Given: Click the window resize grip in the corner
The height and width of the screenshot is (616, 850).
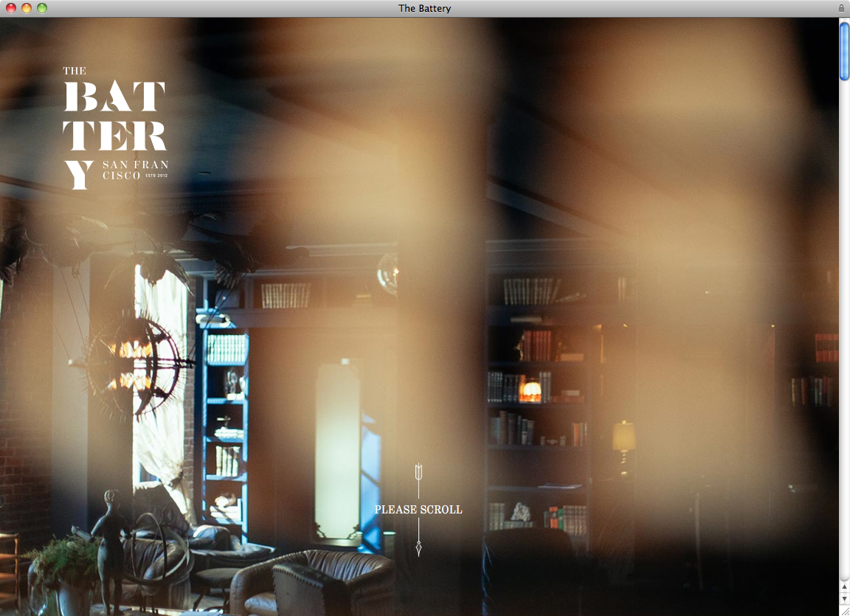Looking at the screenshot, I should tap(844, 610).
